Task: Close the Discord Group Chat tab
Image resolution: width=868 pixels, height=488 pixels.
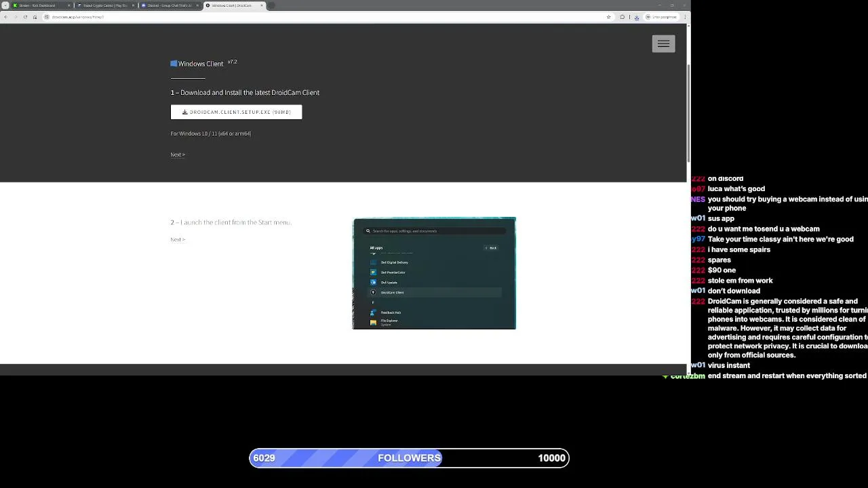Action: tap(197, 5)
